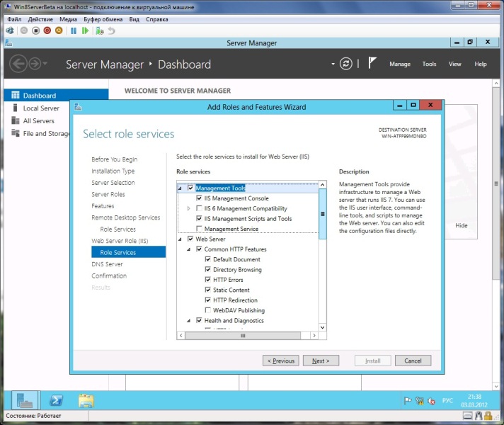This screenshot has width=504, height=425.
Task: Check the WebDAV Publishing option
Action: [x=207, y=310]
